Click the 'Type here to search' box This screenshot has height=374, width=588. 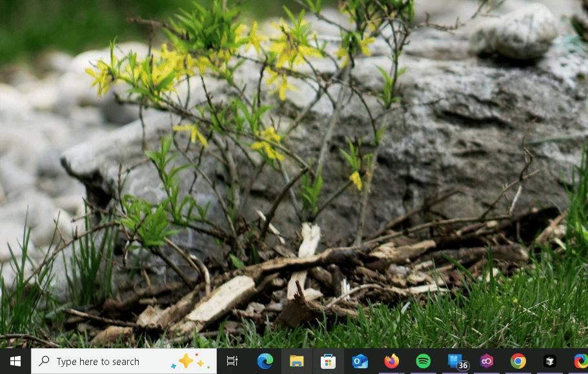(124, 361)
